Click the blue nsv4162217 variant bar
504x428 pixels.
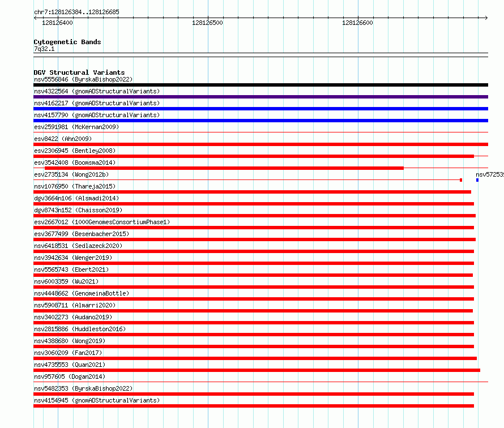tap(260, 109)
